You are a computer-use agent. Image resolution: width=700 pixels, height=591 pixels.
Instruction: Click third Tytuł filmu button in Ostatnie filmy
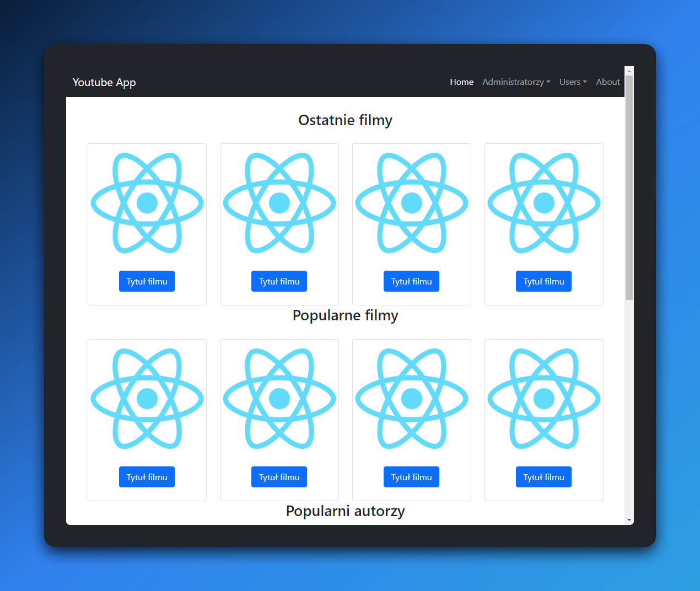[x=412, y=281]
